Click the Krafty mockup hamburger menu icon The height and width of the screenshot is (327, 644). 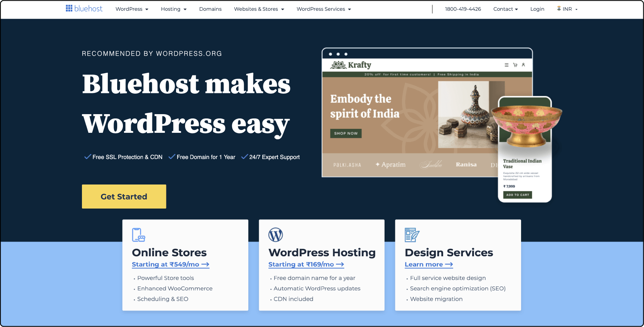[x=506, y=65]
